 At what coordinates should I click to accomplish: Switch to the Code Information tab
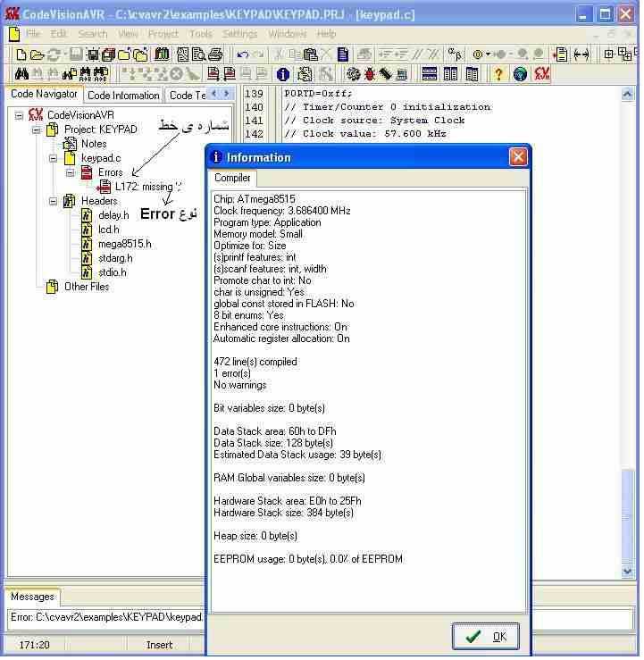click(123, 96)
